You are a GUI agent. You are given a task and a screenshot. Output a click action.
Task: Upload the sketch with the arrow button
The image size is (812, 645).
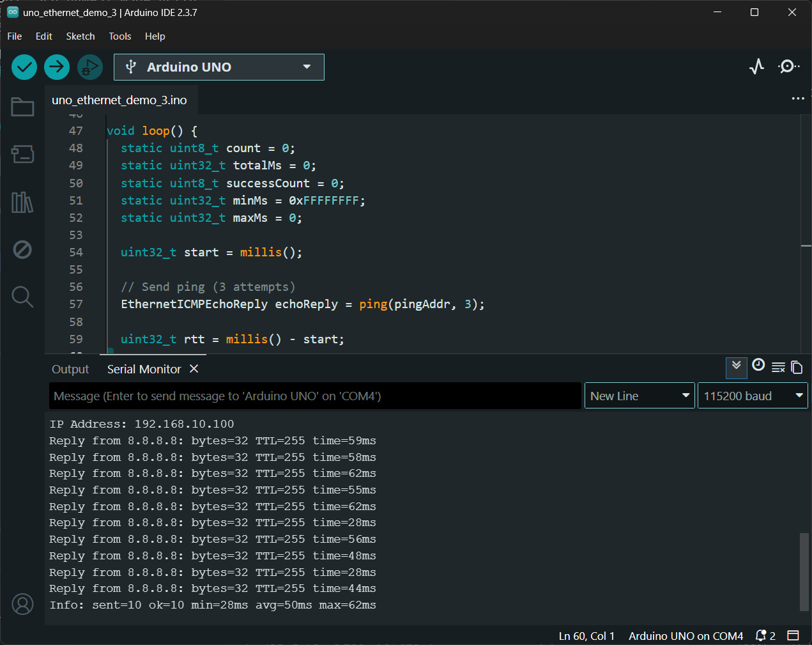tap(57, 67)
